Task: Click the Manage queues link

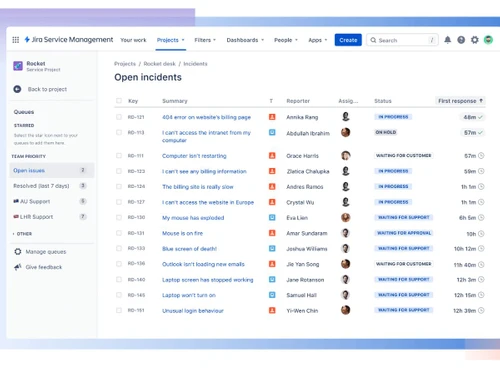Action: coord(46,252)
